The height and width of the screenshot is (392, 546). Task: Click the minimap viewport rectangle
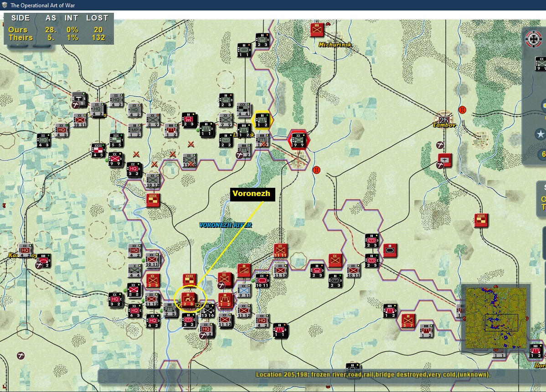click(x=501, y=322)
